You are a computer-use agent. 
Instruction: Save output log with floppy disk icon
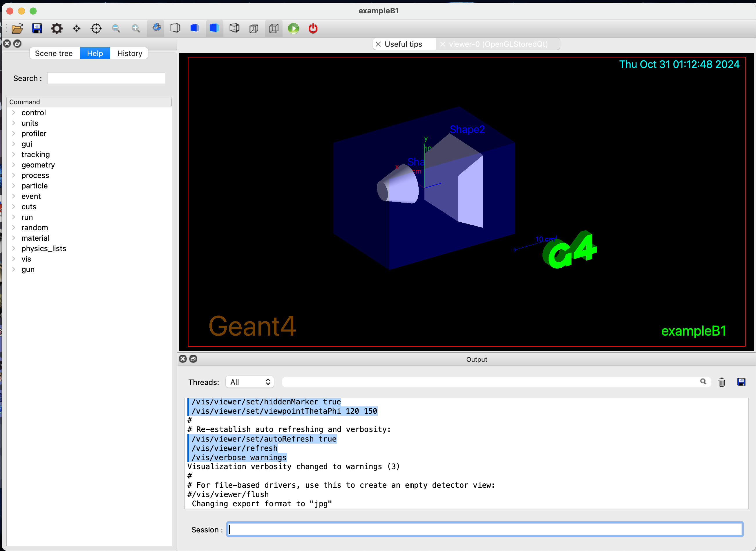click(742, 382)
